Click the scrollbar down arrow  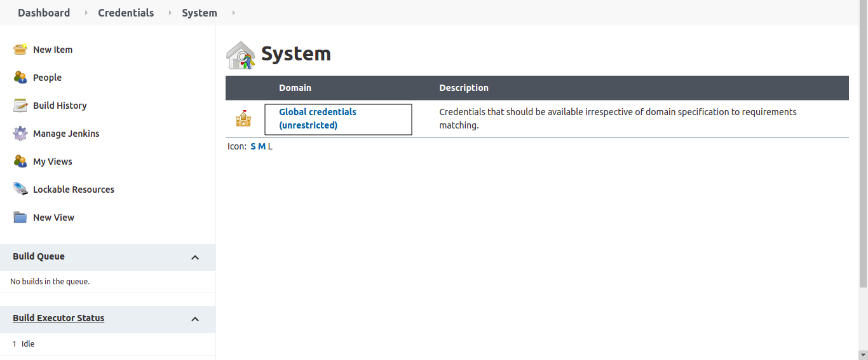[x=863, y=354]
